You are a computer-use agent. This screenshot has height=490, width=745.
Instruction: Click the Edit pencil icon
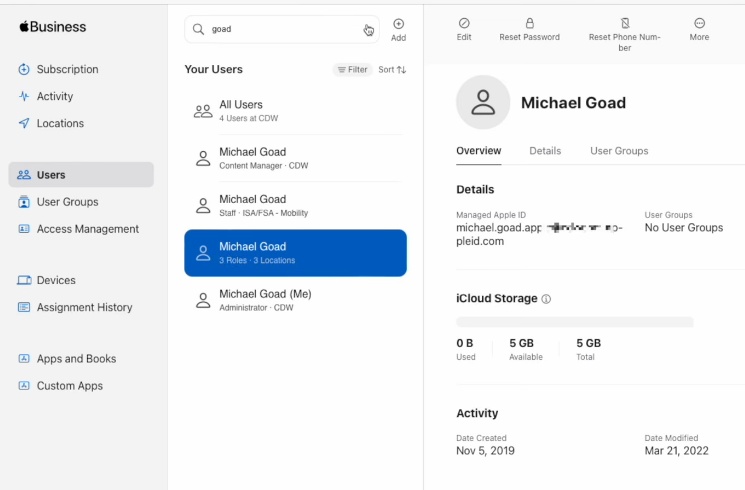[464, 23]
